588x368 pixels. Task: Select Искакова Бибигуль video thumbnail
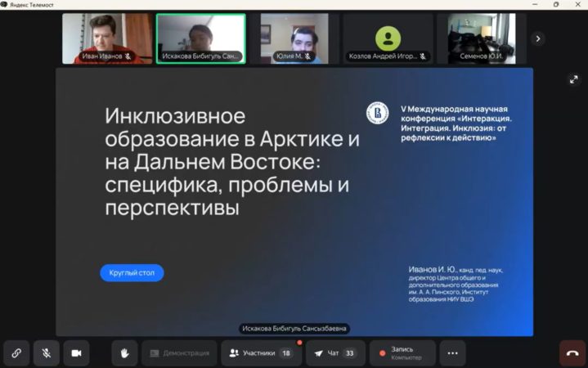(201, 38)
